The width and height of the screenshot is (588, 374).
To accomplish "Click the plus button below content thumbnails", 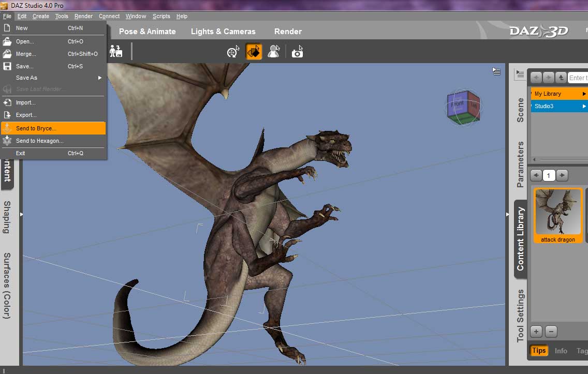I will 536,331.
